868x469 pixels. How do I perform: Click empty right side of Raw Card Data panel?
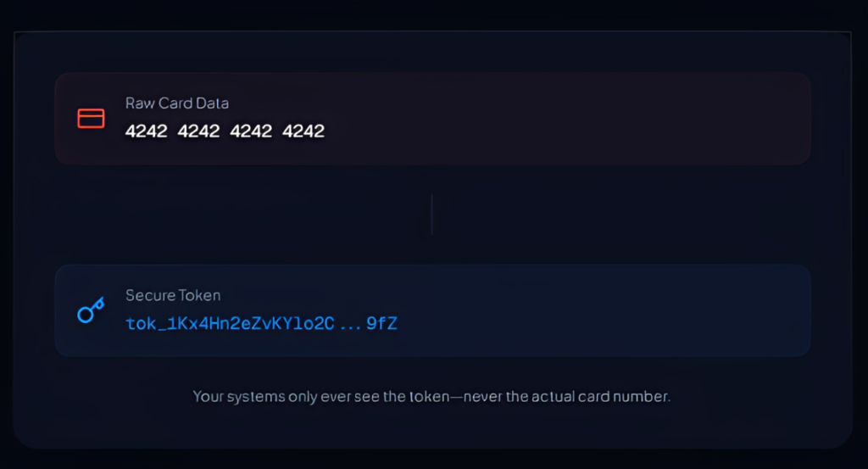(636, 118)
